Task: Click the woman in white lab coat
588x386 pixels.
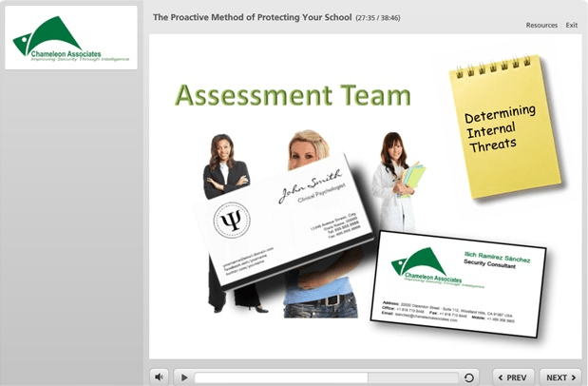Action: [x=393, y=181]
